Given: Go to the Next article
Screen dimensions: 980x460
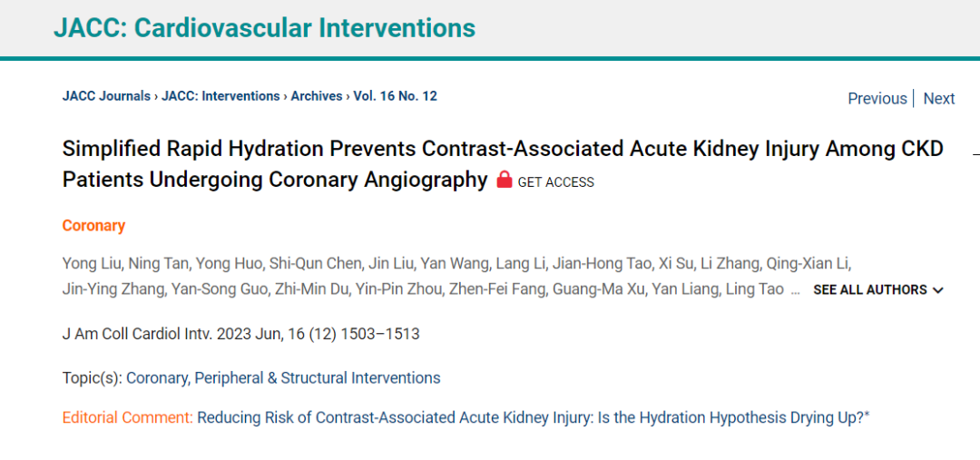Looking at the screenshot, I should pyautogui.click(x=939, y=99).
